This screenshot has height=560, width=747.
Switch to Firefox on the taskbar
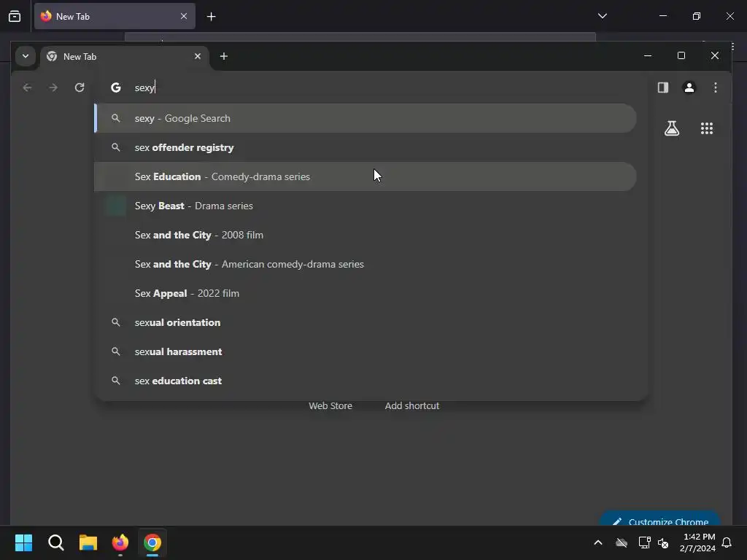pyautogui.click(x=120, y=542)
